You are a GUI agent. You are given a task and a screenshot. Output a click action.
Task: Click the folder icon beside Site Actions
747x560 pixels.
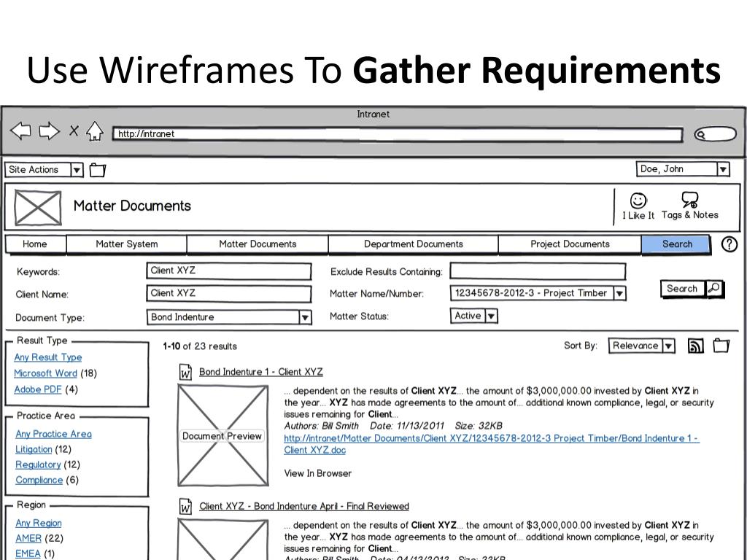pyautogui.click(x=98, y=170)
